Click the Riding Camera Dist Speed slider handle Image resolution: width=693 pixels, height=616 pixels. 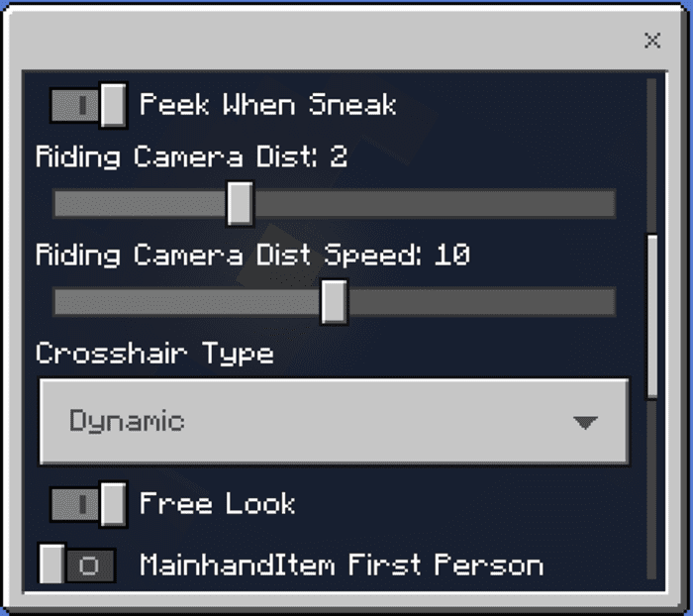click(335, 302)
